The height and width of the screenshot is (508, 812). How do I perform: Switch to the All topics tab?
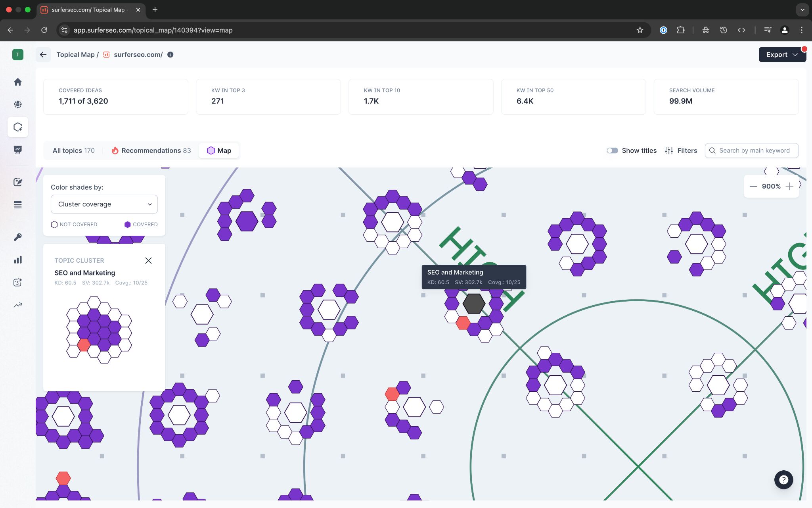tap(73, 150)
